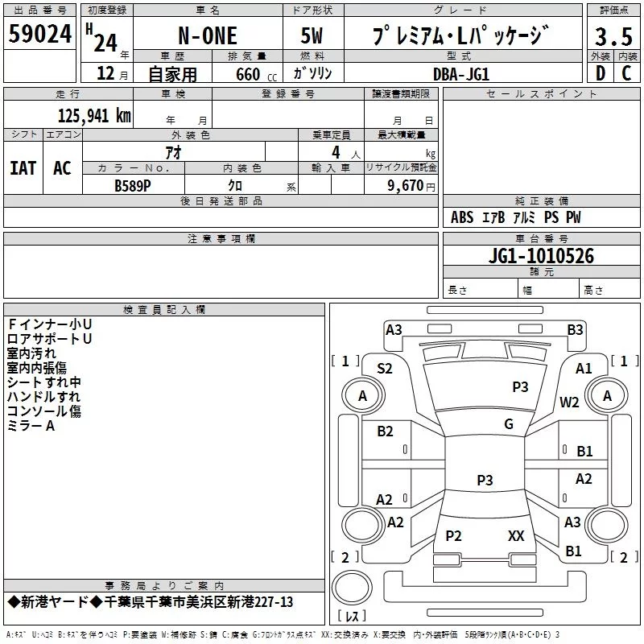The width and height of the screenshot is (644, 644).
Task: Click the 純正装備 header
Action: (x=541, y=200)
